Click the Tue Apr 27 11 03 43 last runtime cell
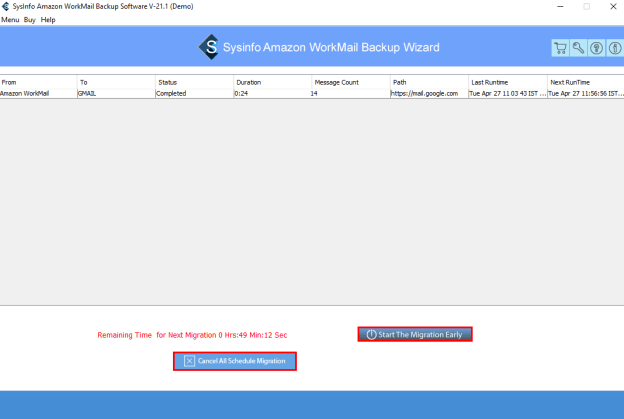 click(508, 94)
